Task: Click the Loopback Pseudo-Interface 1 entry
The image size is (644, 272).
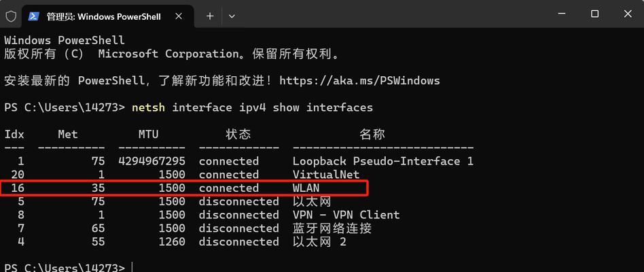Action: [x=382, y=161]
